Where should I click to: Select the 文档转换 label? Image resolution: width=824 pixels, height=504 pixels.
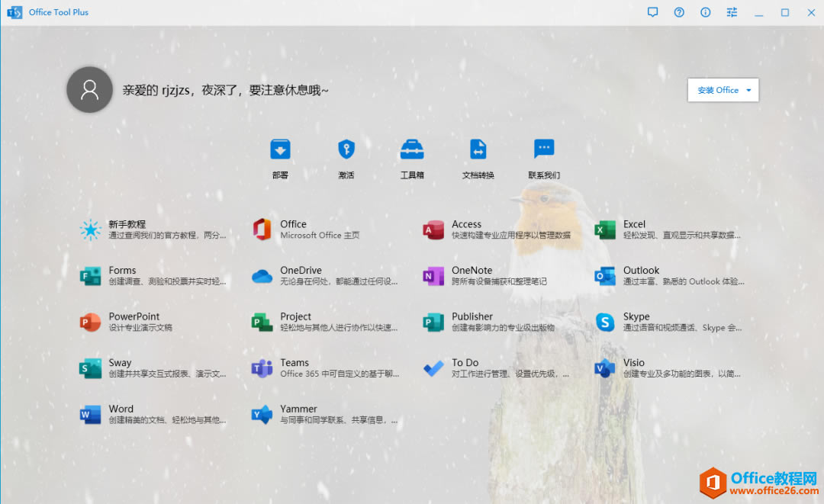[478, 175]
